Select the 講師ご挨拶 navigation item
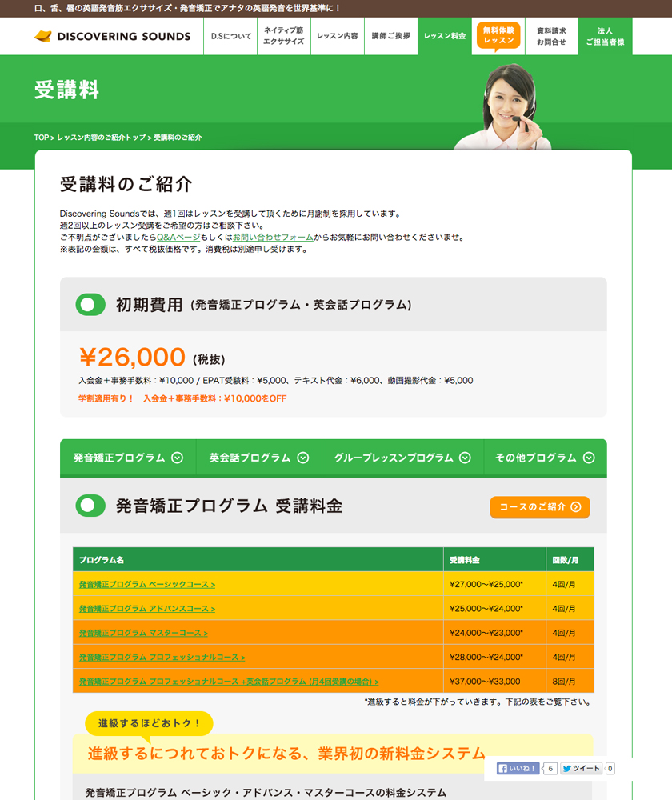Image resolution: width=672 pixels, height=800 pixels. pos(390,37)
